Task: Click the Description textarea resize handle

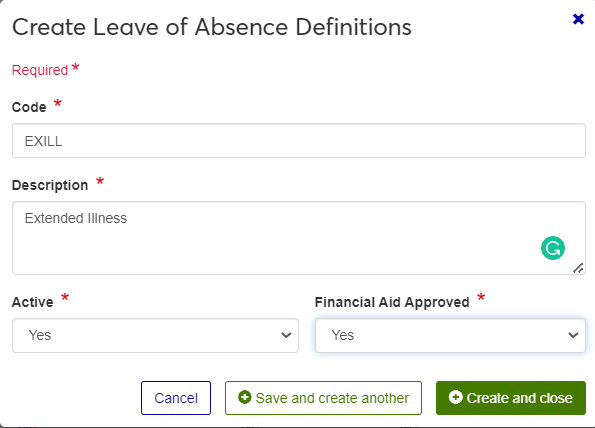Action: tap(578, 268)
